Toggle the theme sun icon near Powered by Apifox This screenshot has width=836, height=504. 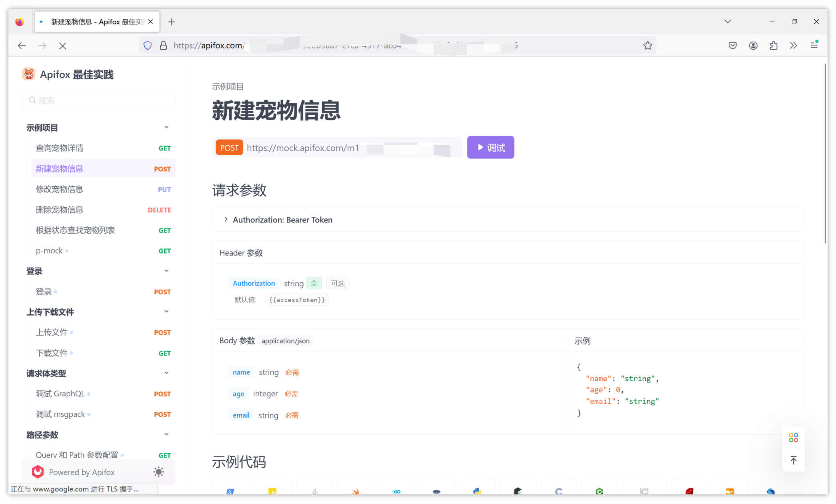click(158, 472)
